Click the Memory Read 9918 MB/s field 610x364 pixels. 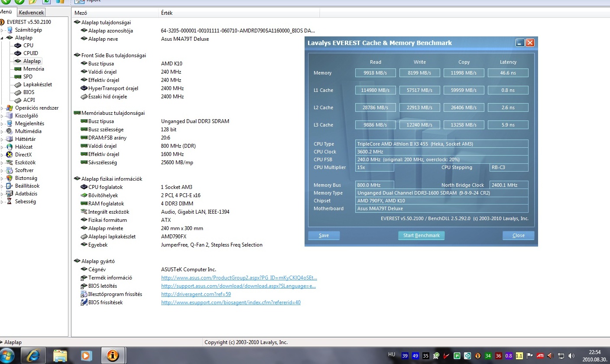tap(375, 73)
